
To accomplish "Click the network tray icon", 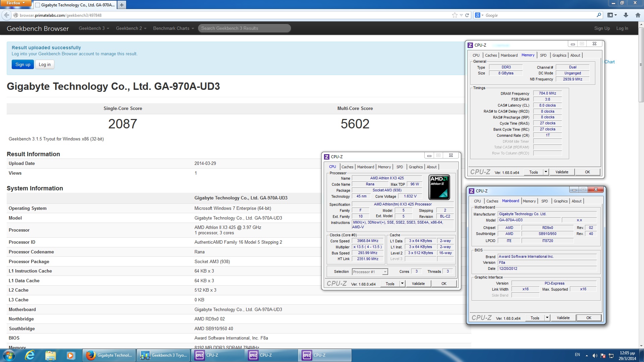I will (611, 356).
